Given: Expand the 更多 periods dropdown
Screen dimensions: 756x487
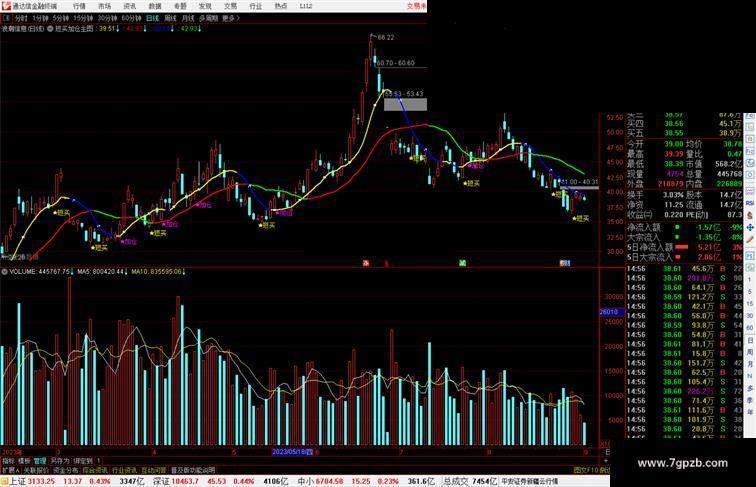Looking at the screenshot, I should point(230,18).
